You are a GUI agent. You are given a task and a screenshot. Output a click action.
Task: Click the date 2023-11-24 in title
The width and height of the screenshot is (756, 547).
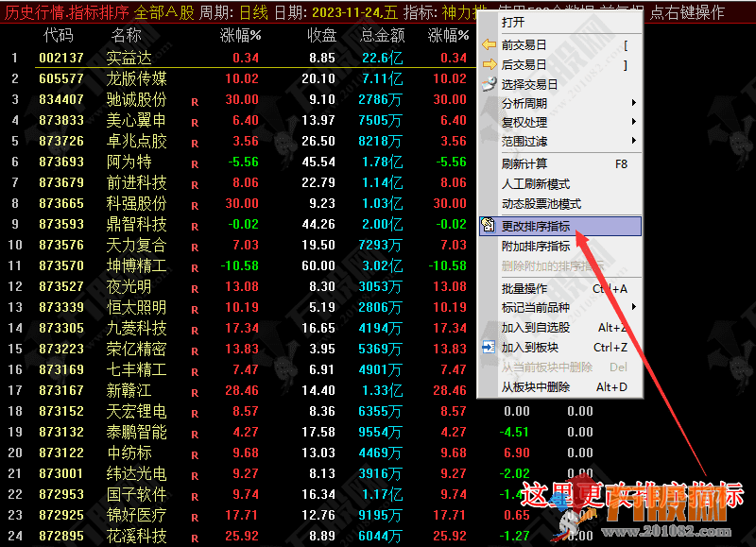pos(346,12)
